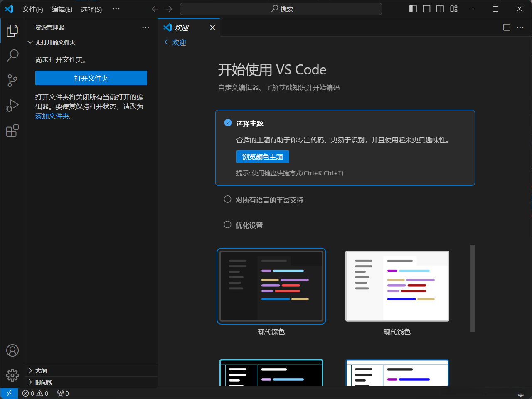Toggle the panel layout icon in title bar
The width and height of the screenshot is (532, 399).
point(426,9)
